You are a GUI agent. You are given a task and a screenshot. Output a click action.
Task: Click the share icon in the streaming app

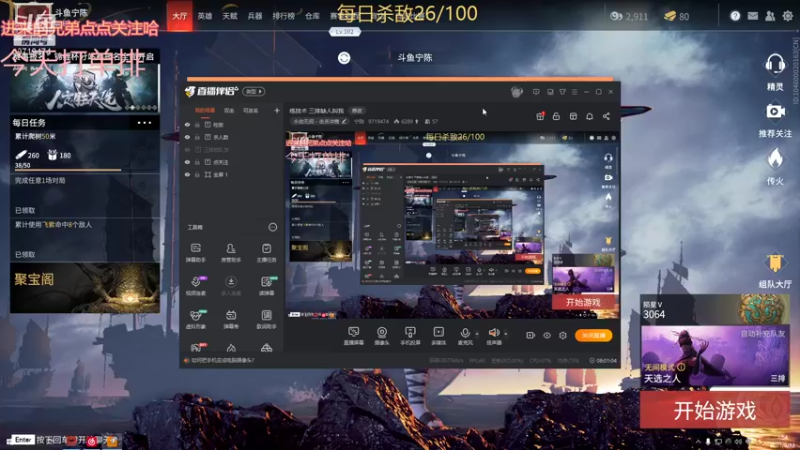coord(606,116)
